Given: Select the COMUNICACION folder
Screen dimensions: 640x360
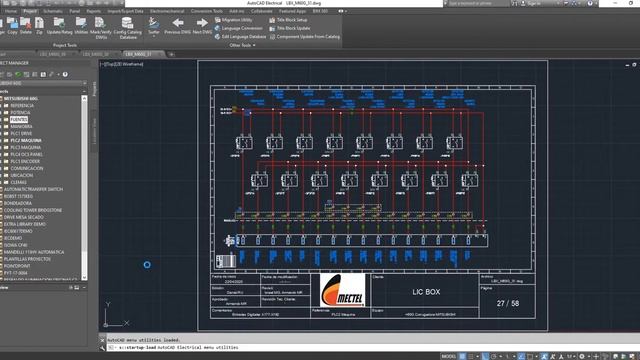Looking at the screenshot, I should tap(27, 168).
